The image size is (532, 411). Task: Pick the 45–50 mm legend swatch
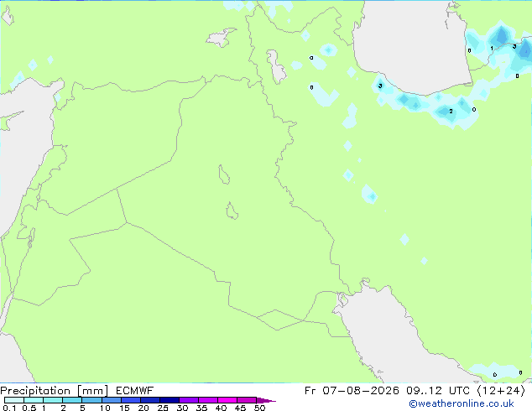[x=247, y=400]
